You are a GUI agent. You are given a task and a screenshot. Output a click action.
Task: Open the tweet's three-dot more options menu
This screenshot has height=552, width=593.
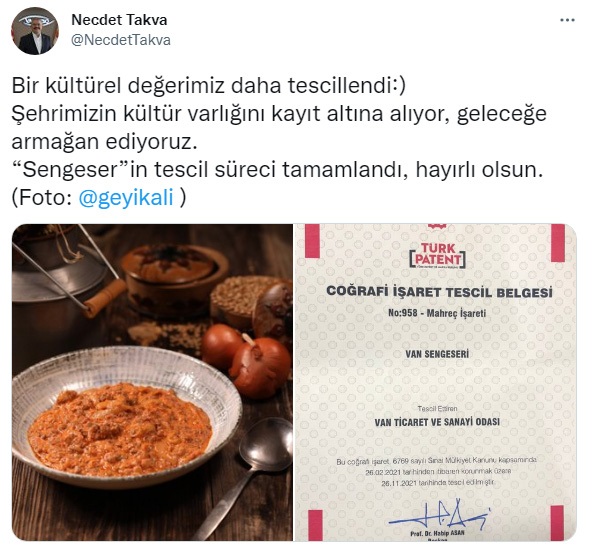567,20
